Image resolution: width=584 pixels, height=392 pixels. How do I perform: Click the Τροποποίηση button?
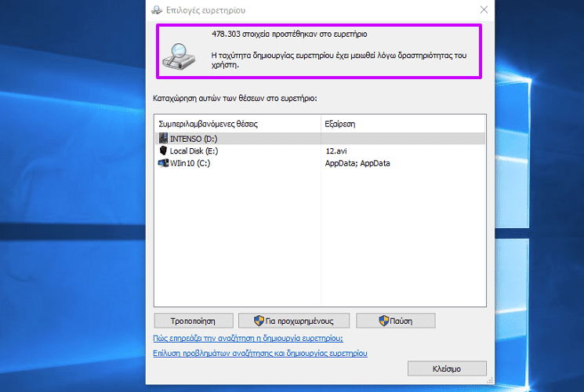click(194, 321)
